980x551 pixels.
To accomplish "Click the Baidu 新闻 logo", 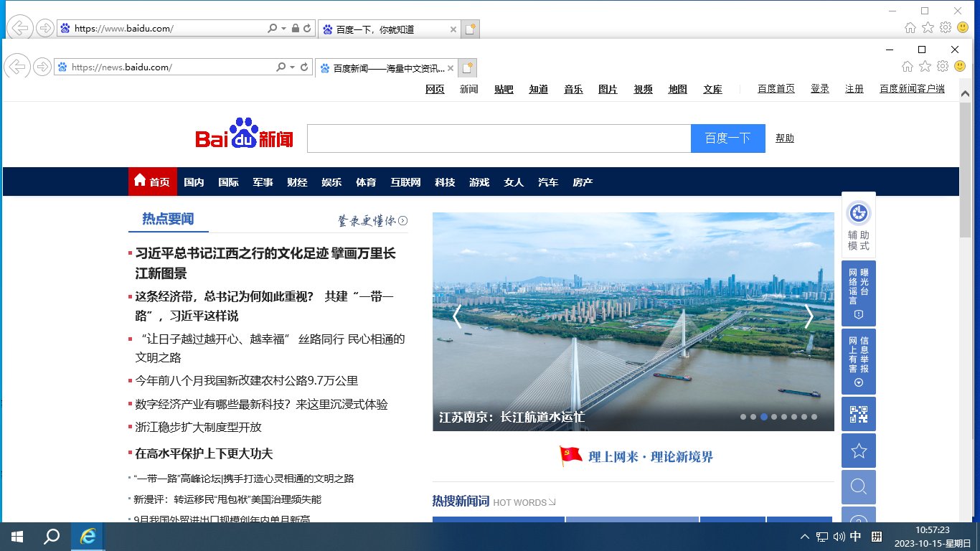I will tap(244, 135).
